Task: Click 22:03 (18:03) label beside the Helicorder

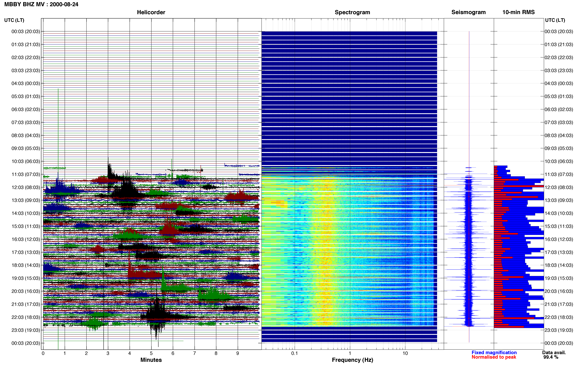Action: coord(26,317)
